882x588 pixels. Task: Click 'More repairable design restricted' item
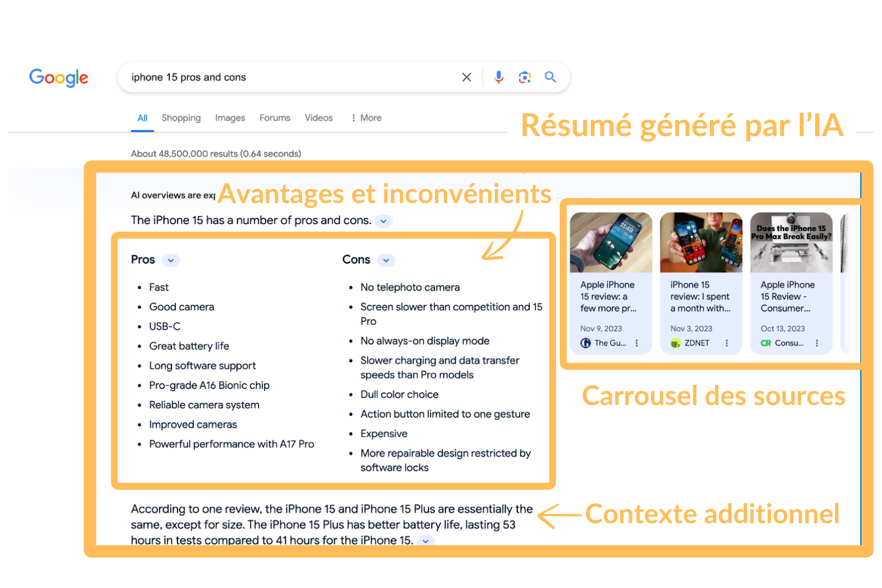tap(445, 460)
